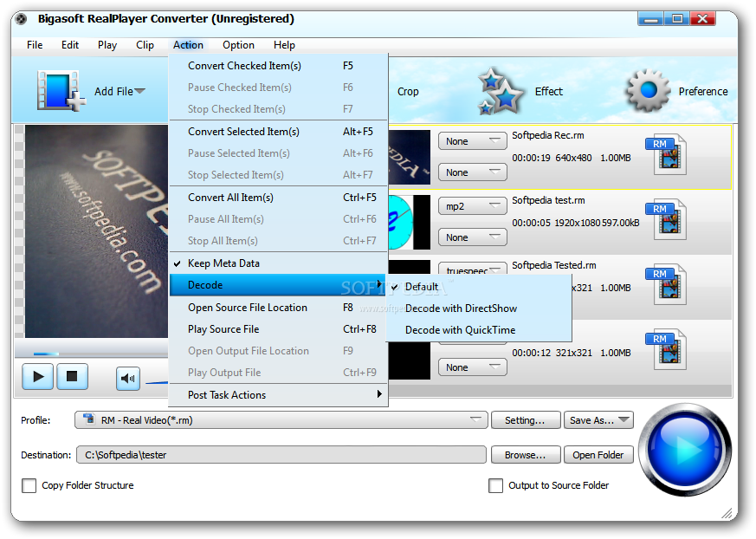Click the Open Folder button
Image resolution: width=756 pixels, height=539 pixels.
pyautogui.click(x=598, y=455)
